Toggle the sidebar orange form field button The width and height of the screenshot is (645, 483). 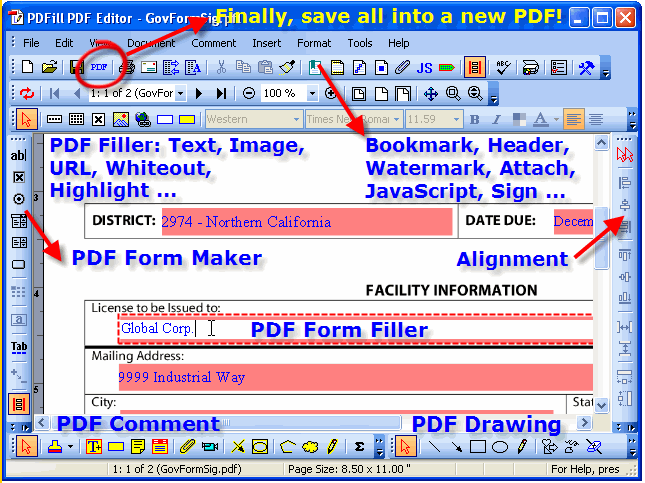click(19, 404)
